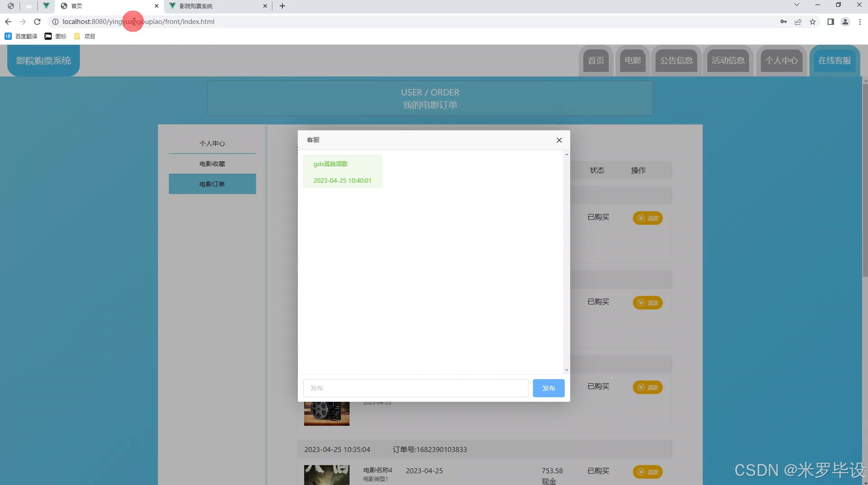Select 电影订单 in the left sidebar
This screenshot has height=485, width=868.
[212, 184]
